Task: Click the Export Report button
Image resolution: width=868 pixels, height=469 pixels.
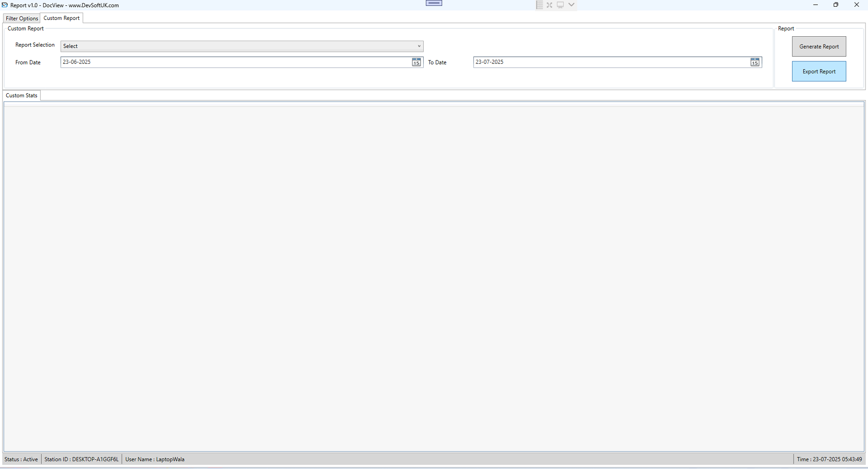Action: [x=818, y=72]
